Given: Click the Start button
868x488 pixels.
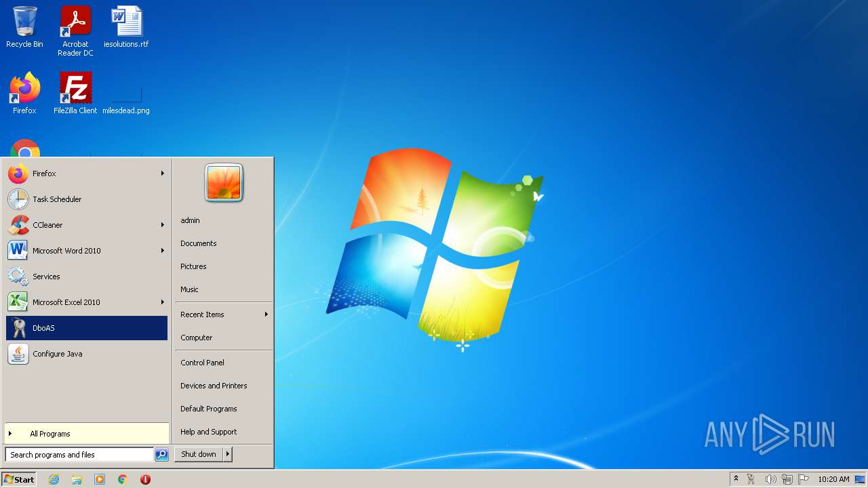Looking at the screenshot, I should (19, 479).
